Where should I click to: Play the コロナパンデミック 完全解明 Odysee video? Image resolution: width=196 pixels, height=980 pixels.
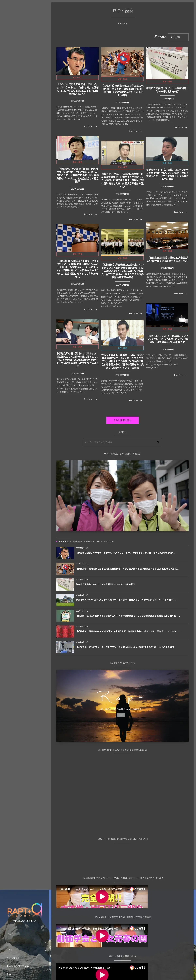[x=102, y=897]
